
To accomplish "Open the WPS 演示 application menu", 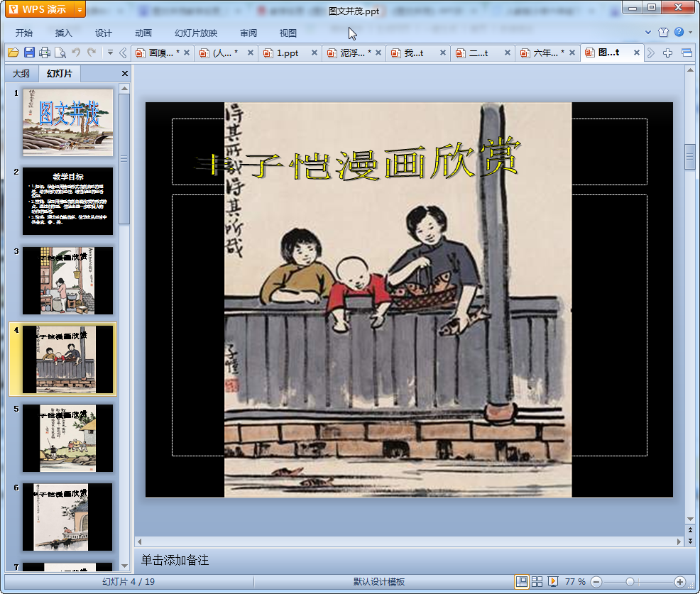I will pos(39,9).
